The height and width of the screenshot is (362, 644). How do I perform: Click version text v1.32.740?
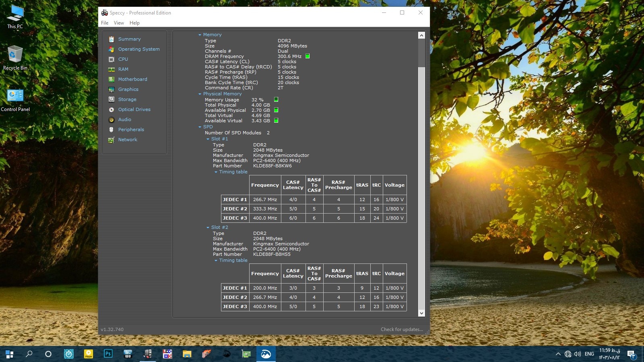coord(112,329)
